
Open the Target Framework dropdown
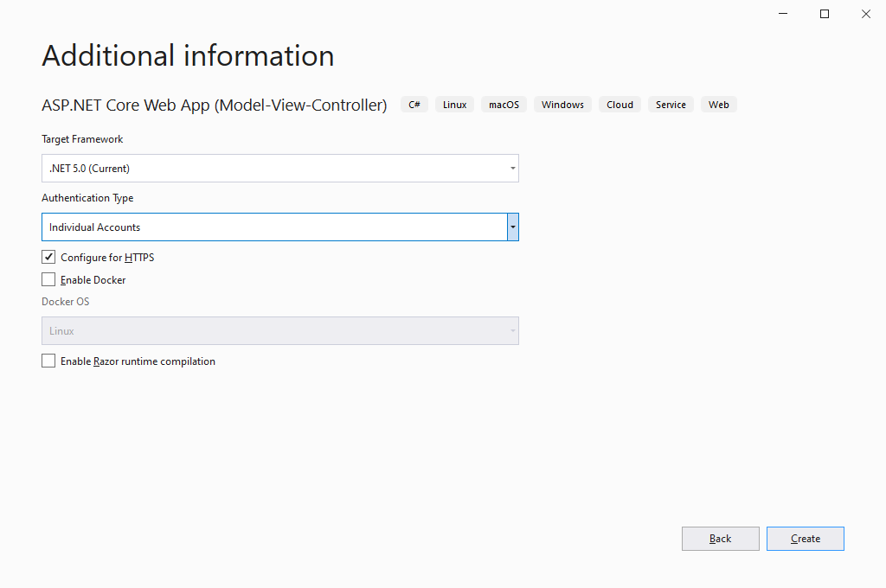280,169
